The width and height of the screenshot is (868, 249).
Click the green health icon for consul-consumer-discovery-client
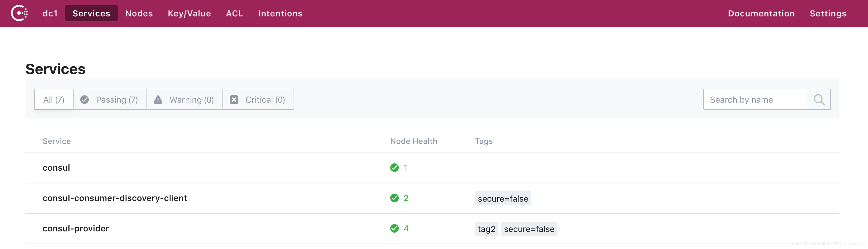pyautogui.click(x=394, y=198)
